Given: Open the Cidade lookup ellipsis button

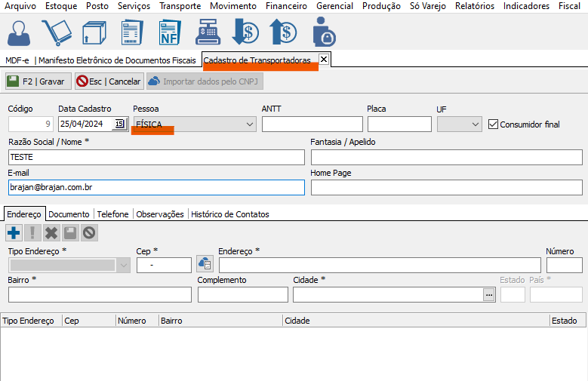Looking at the screenshot, I should click(489, 295).
